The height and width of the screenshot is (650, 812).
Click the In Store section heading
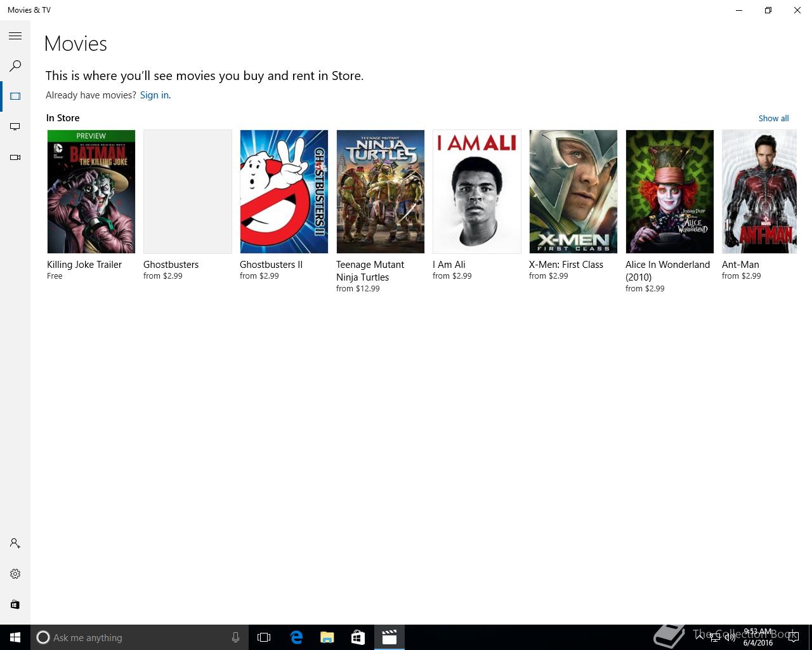click(x=63, y=118)
